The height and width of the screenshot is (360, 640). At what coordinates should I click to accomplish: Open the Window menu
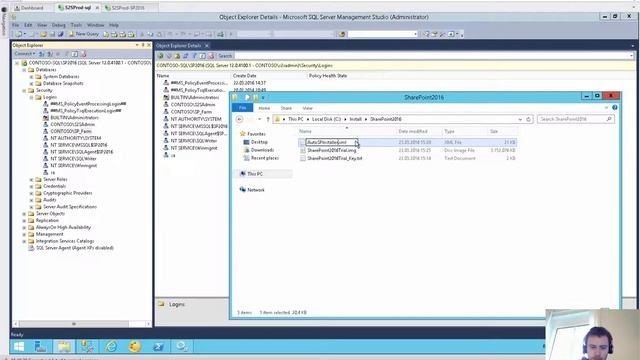pos(96,25)
